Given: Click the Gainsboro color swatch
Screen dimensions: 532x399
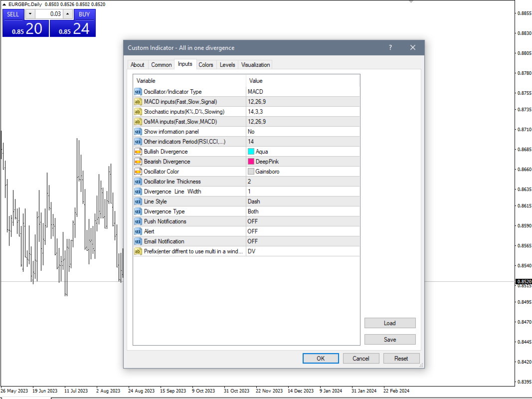Looking at the screenshot, I should [x=251, y=172].
